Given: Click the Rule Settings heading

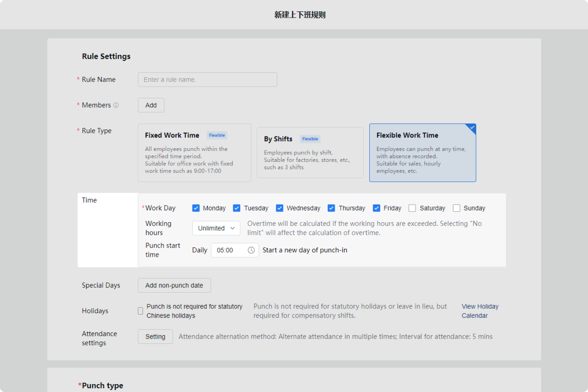Looking at the screenshot, I should click(x=106, y=56).
